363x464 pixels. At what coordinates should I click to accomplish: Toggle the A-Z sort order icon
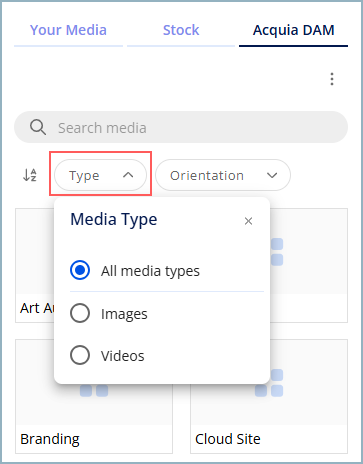point(30,175)
